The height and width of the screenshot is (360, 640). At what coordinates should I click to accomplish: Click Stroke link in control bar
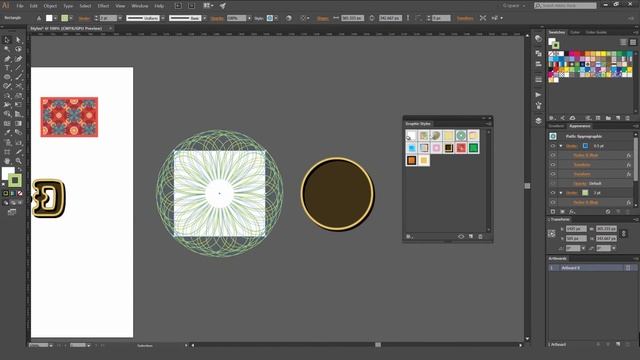84,18
